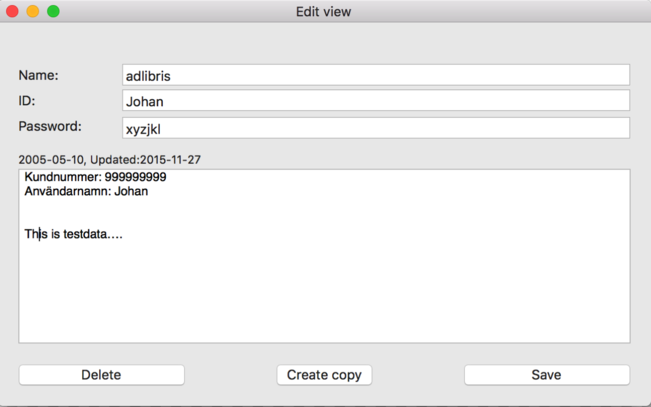Select the Password field showing xyzjkl
The image size is (651, 407).
coord(375,127)
